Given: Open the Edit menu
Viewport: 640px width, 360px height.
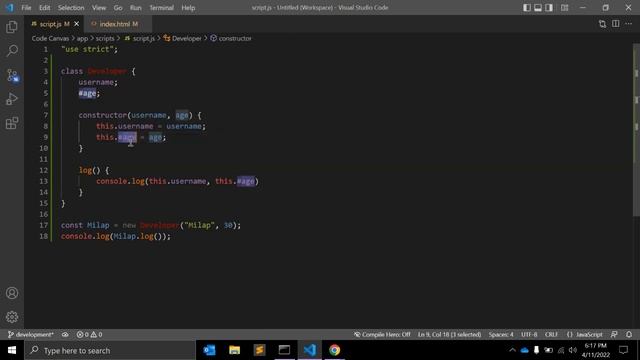Looking at the screenshot, I should (x=44, y=8).
